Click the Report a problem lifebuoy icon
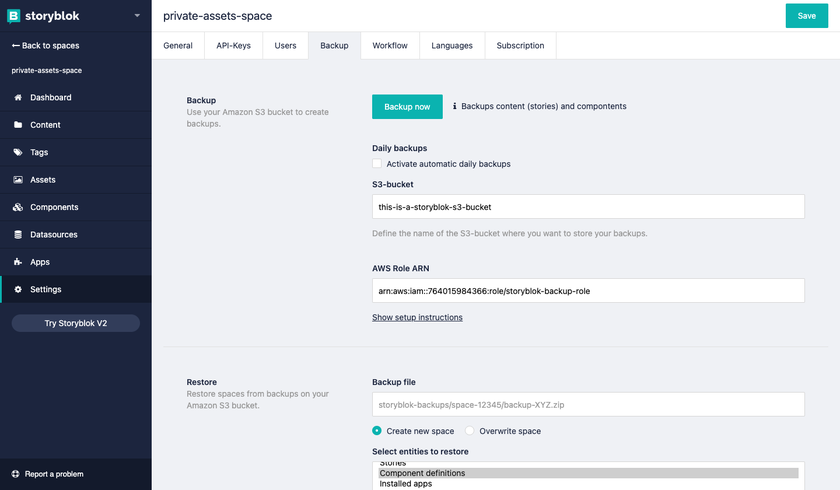Screen dimensions: 840x490 point(15,474)
